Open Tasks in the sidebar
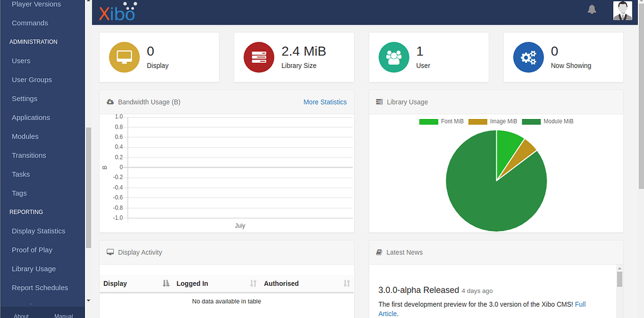 (21, 174)
